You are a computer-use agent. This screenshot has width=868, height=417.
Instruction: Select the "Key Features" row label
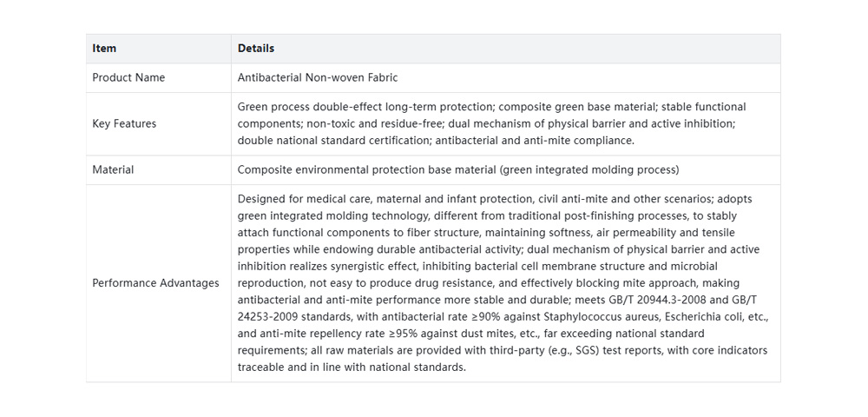[x=124, y=124]
